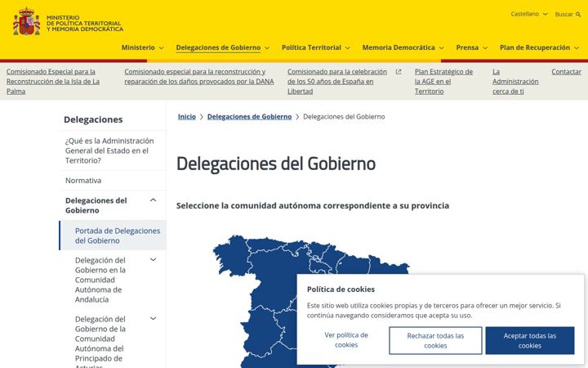Open the DANA reconstruction commissioner link

(199, 77)
